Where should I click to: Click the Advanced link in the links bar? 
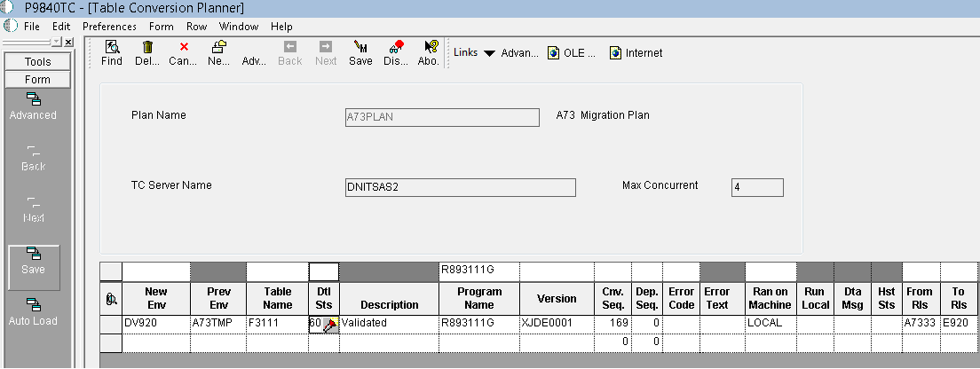519,53
